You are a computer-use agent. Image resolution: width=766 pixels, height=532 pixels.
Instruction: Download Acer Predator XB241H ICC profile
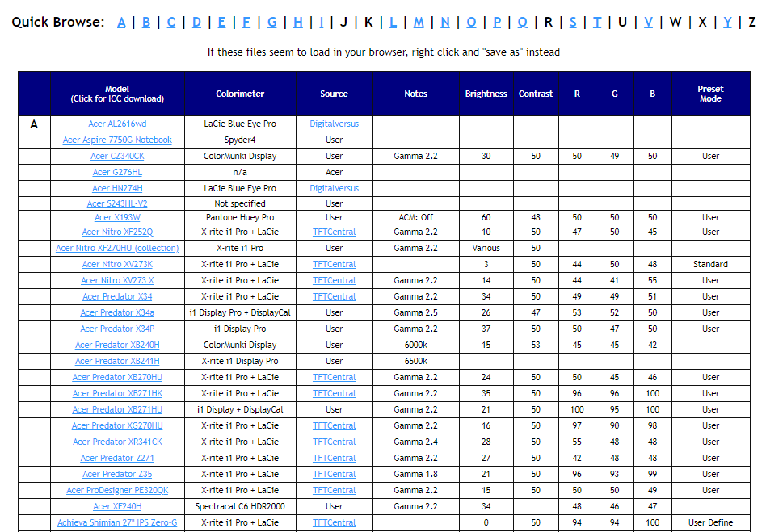117,361
